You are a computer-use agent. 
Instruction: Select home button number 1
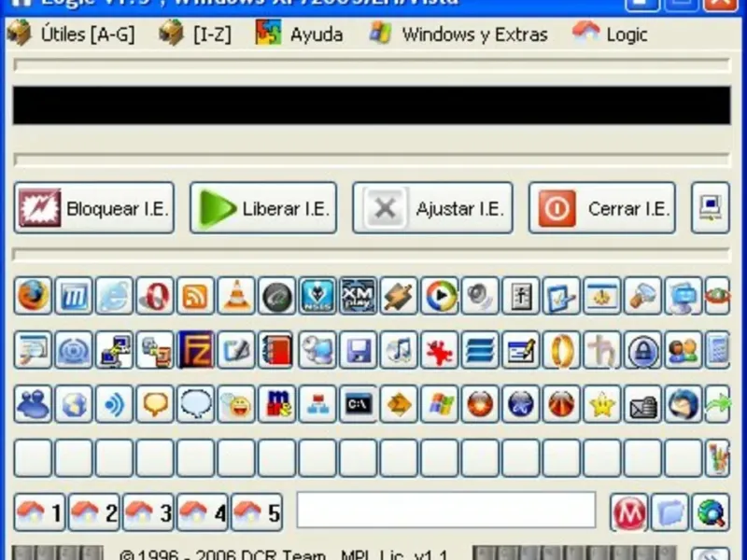pyautogui.click(x=39, y=512)
